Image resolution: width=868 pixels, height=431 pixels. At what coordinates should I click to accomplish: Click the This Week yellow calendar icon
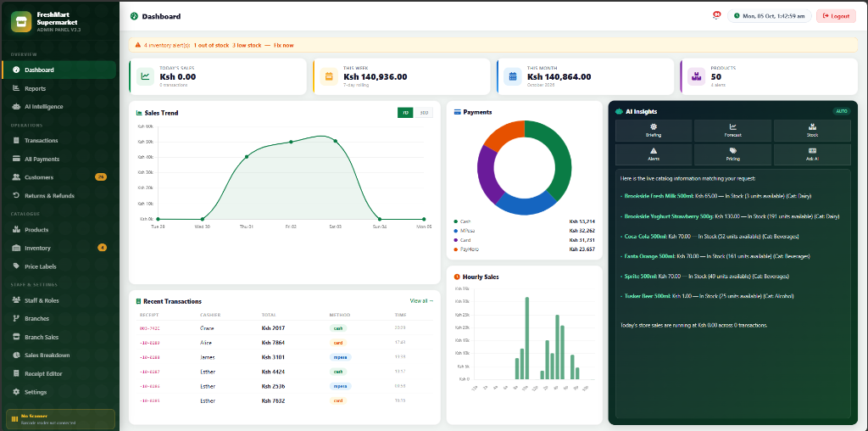pos(329,76)
